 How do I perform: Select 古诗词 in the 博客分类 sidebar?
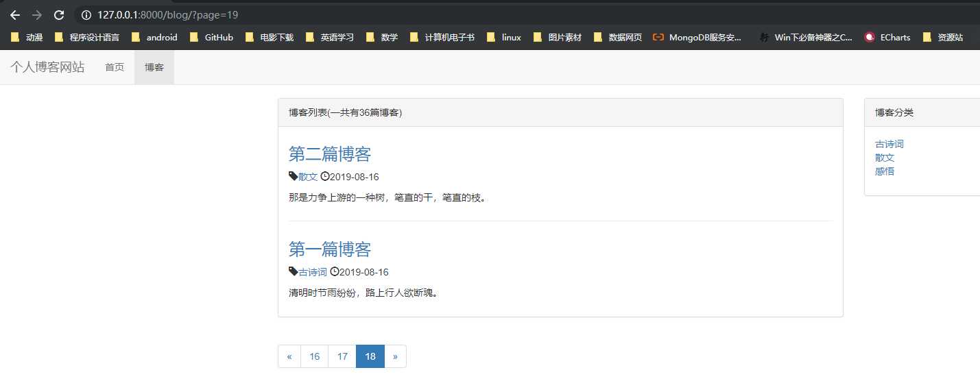[889, 144]
